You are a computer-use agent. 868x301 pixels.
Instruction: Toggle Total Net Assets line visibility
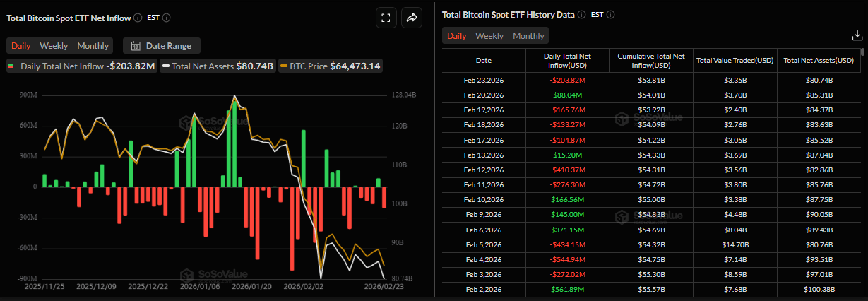pyautogui.click(x=216, y=66)
